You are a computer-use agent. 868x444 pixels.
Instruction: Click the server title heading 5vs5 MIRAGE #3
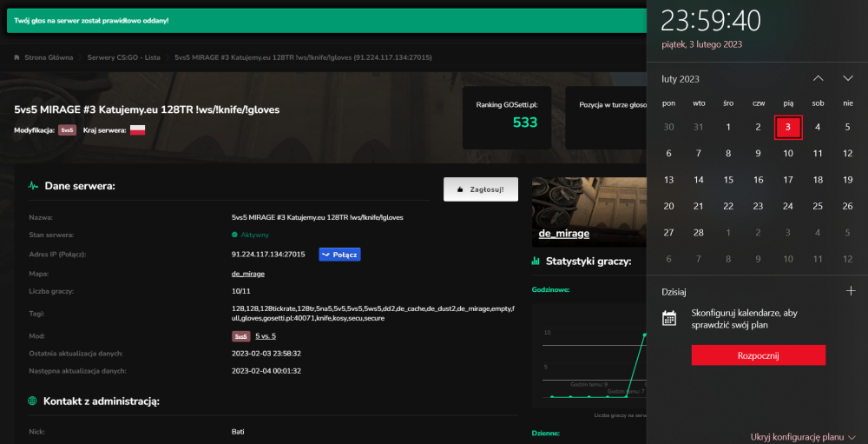(147, 109)
